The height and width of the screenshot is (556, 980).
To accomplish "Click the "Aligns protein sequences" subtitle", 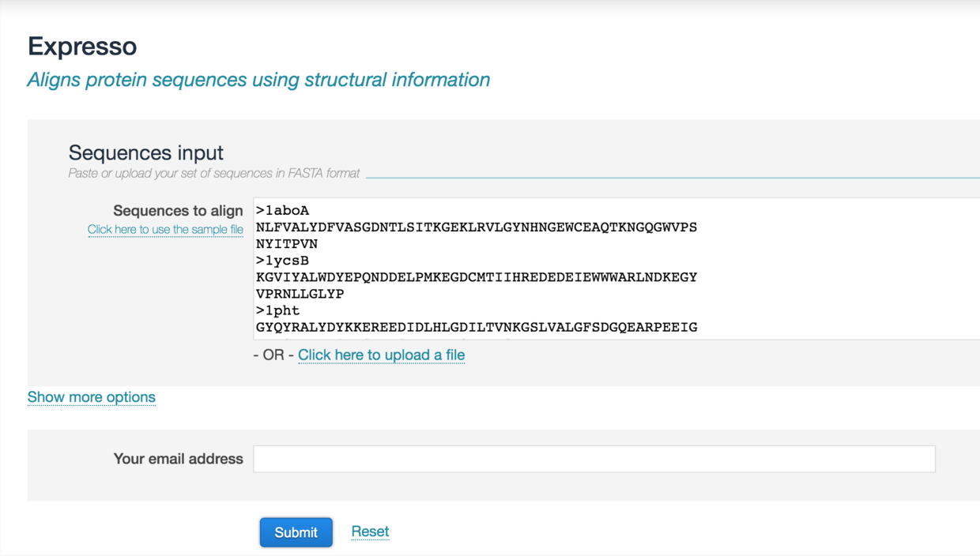I will [x=258, y=80].
